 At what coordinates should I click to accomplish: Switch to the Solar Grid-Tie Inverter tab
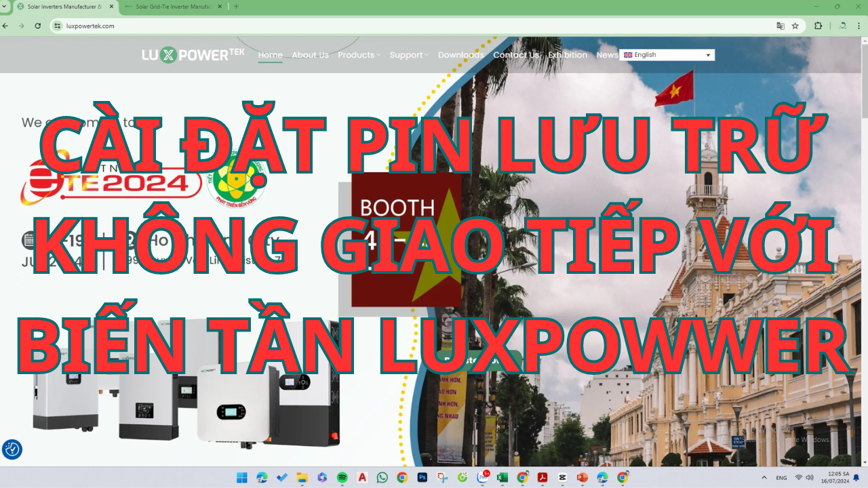pos(173,6)
